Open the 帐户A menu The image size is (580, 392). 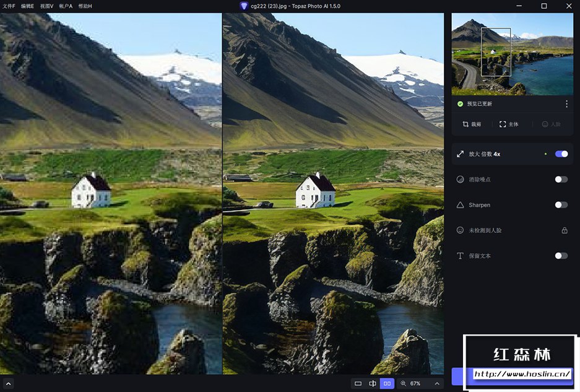point(66,6)
